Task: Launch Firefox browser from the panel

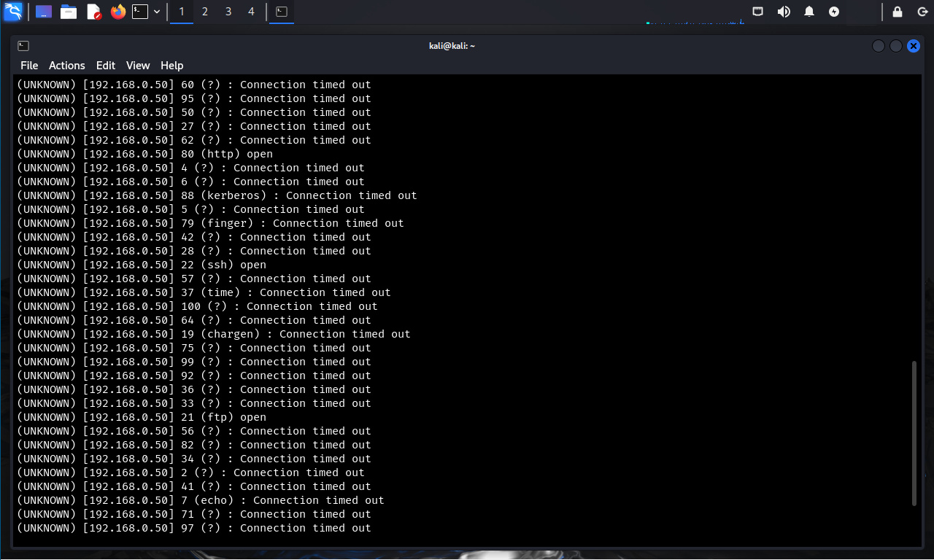Action: (118, 12)
